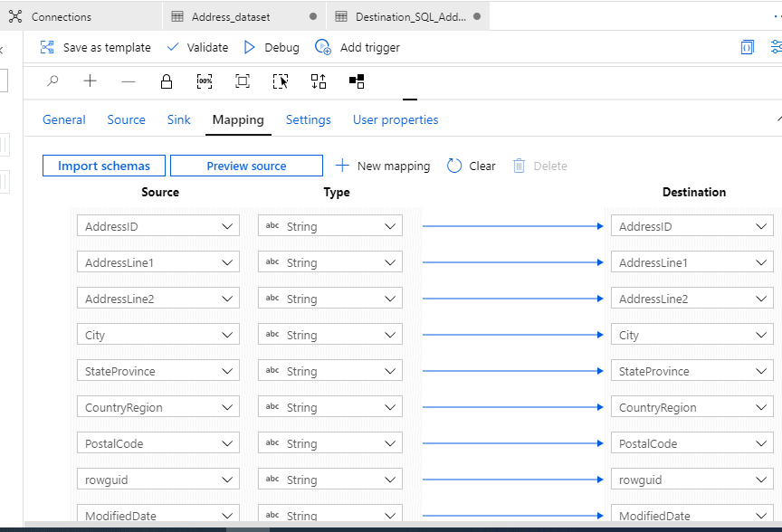Image resolution: width=782 pixels, height=532 pixels.
Task: Open the code view icon
Action: 748,47
